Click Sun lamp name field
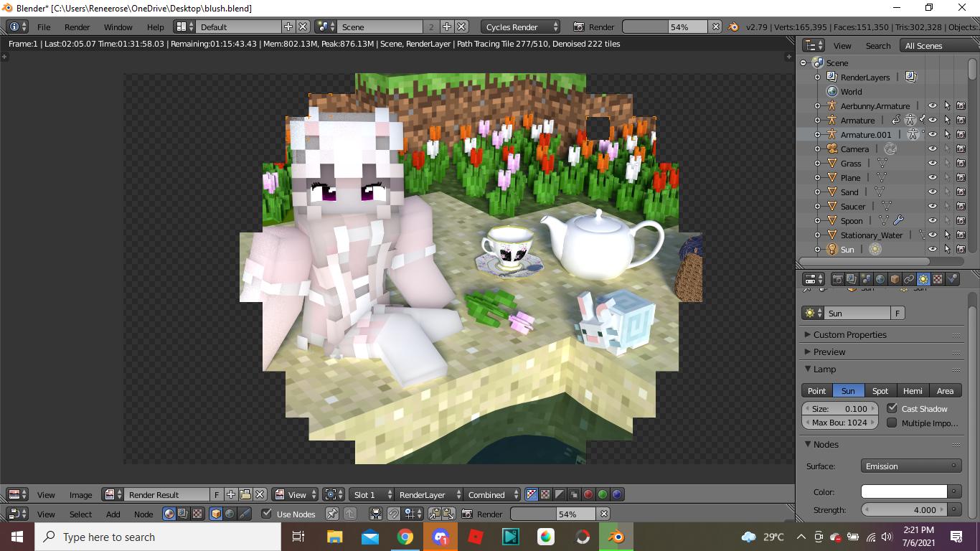980x551 pixels. [857, 313]
